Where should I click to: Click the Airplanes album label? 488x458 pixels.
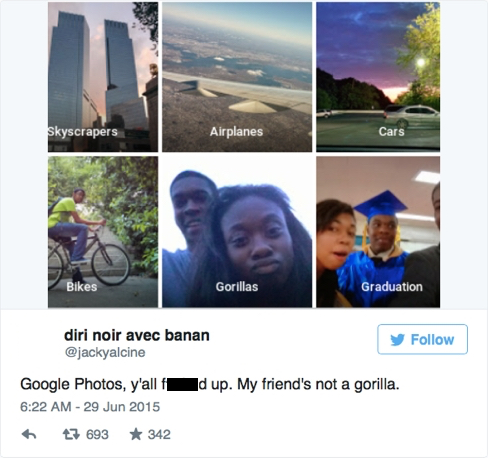click(x=236, y=132)
